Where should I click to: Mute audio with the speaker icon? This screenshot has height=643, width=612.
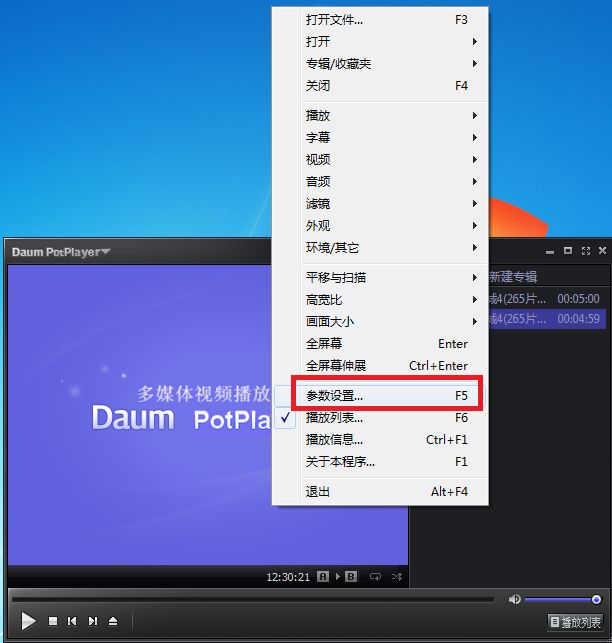(514, 600)
